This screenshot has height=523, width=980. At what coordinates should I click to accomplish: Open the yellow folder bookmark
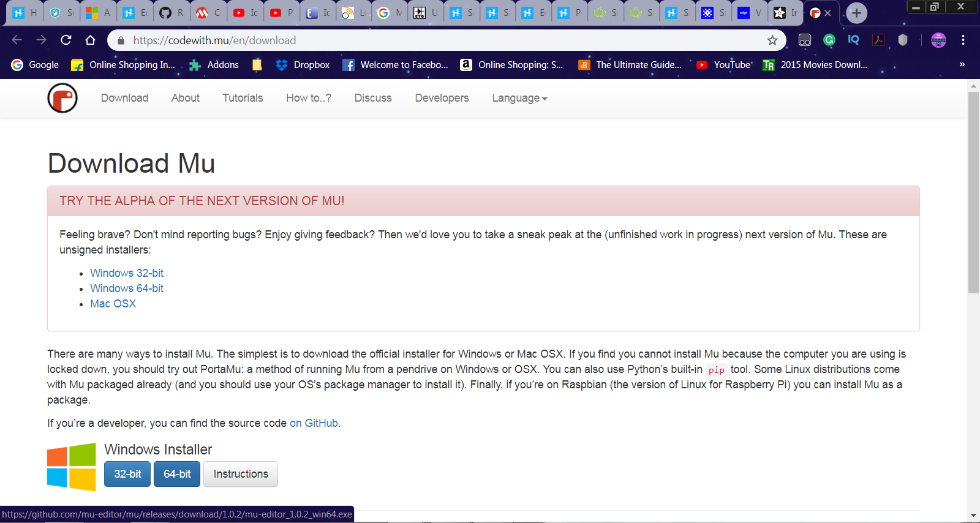257,65
